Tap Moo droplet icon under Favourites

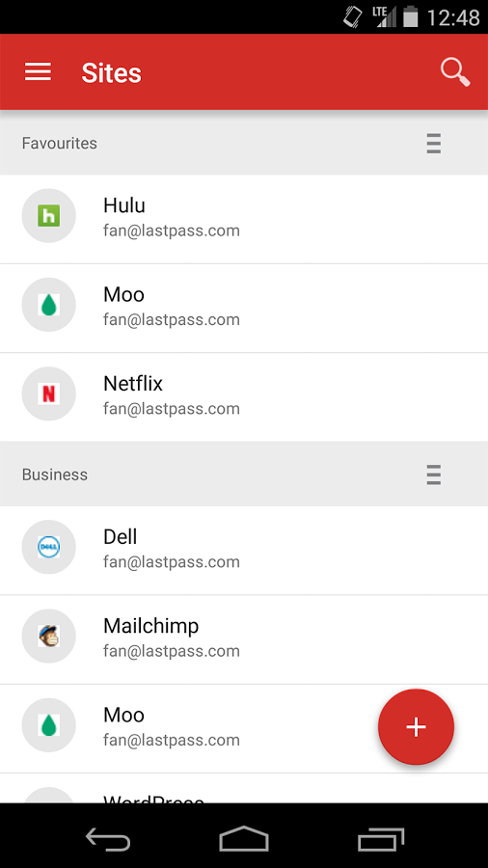pos(48,305)
